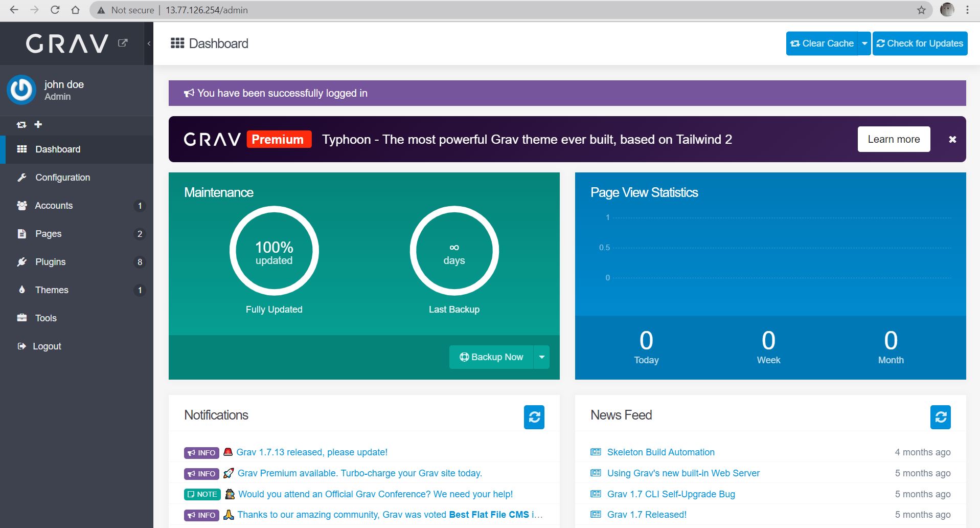Open Using Grav's new built-in Web Server
The image size is (980, 528).
(x=683, y=473)
